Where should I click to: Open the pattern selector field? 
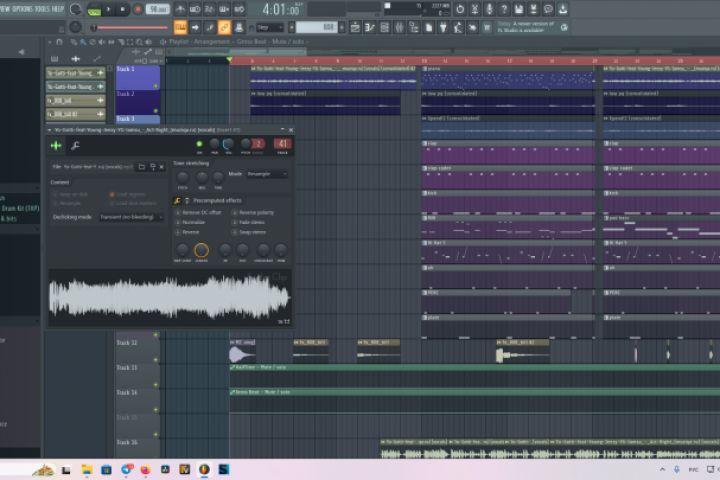click(x=315, y=28)
